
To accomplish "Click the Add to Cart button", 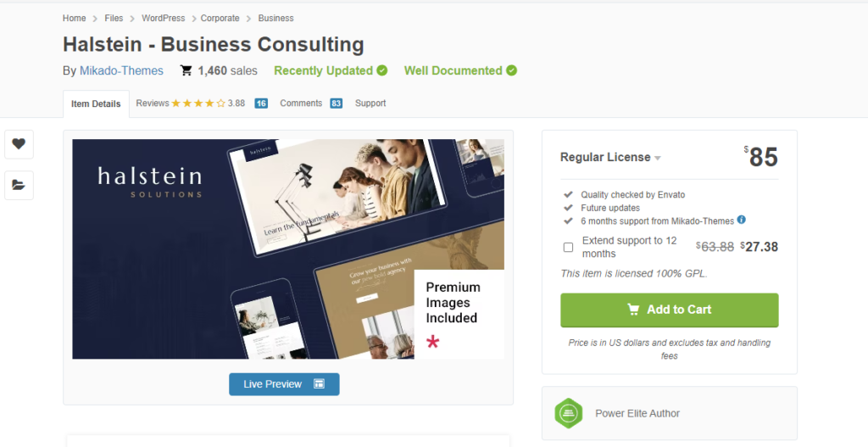I will [x=670, y=310].
